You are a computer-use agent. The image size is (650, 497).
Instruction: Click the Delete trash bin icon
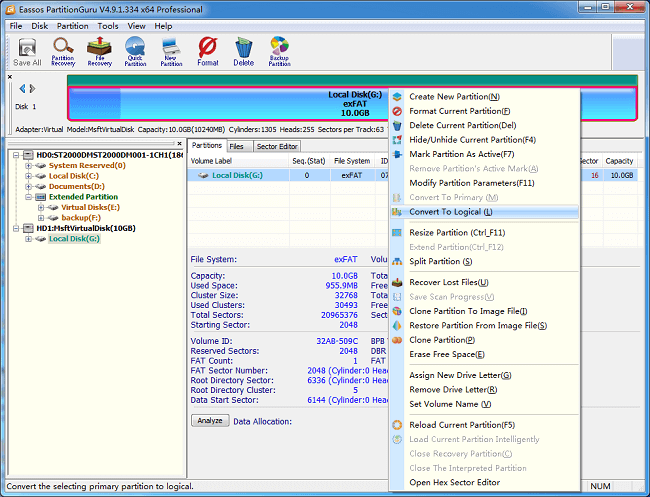[243, 50]
